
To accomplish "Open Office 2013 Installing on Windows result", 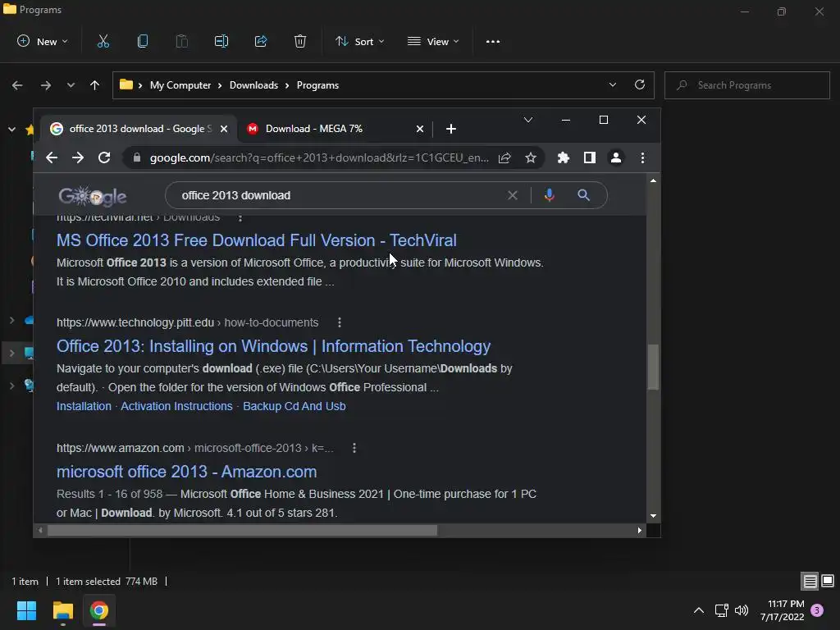I will 274,346.
